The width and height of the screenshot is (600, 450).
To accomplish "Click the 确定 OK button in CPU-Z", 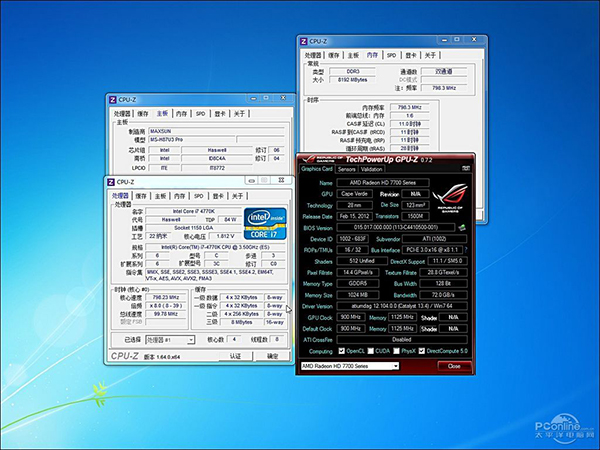I will [272, 356].
